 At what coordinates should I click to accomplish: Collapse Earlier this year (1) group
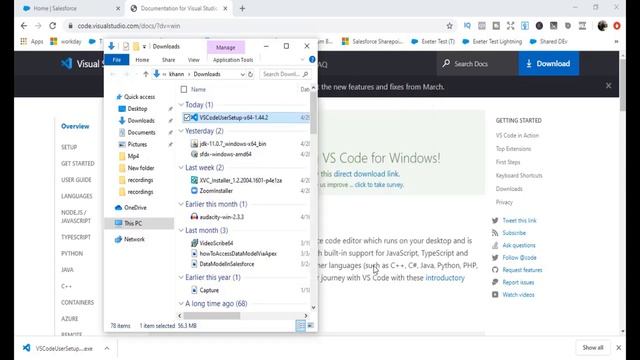point(181,277)
